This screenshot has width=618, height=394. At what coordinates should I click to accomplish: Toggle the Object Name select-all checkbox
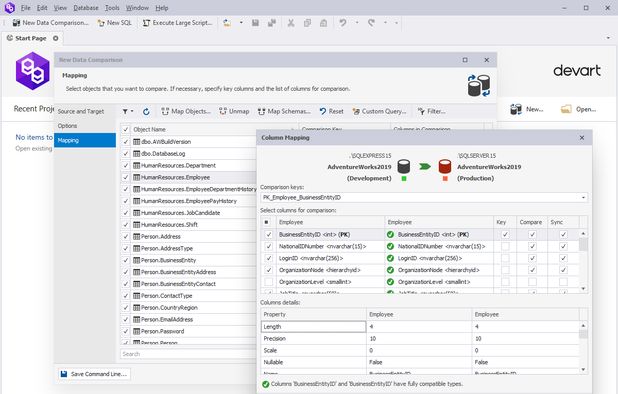tap(126, 129)
